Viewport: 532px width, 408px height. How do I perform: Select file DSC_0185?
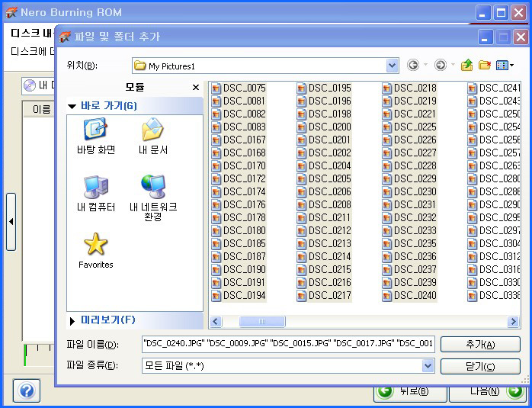(238, 244)
